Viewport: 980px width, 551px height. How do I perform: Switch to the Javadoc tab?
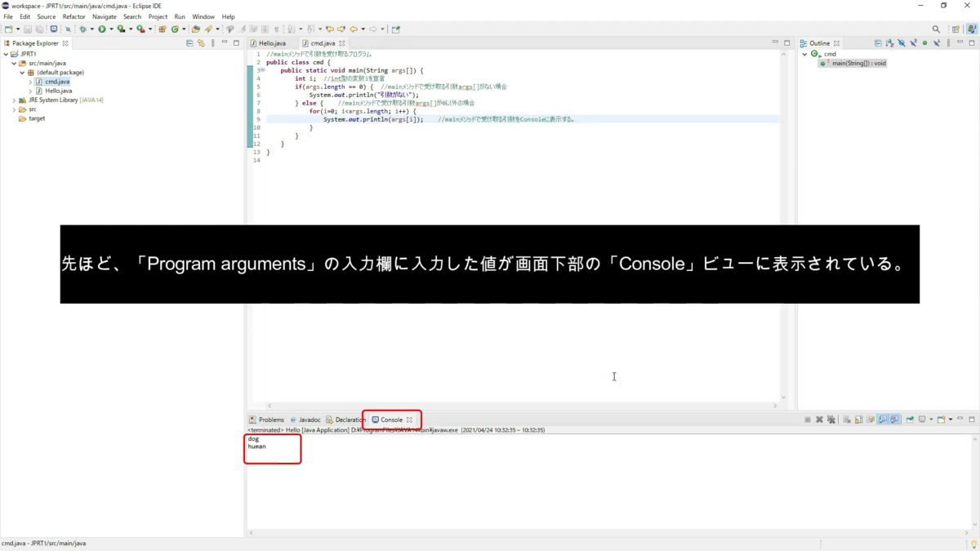(x=305, y=420)
